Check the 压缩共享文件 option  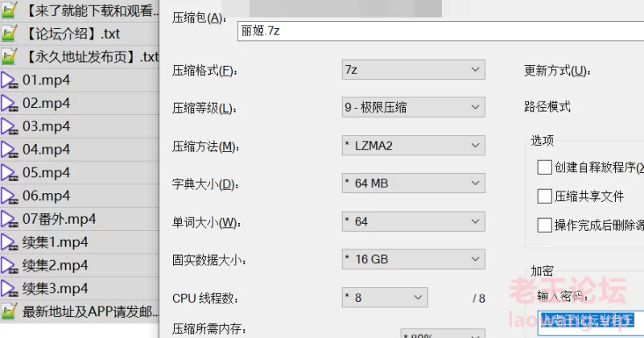544,196
